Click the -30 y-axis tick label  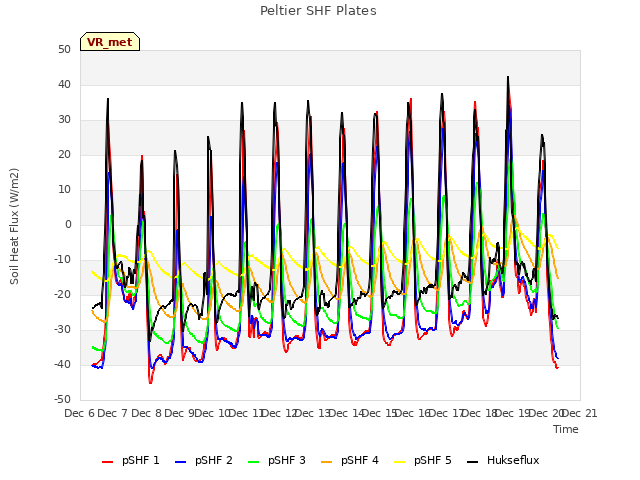[x=62, y=329]
